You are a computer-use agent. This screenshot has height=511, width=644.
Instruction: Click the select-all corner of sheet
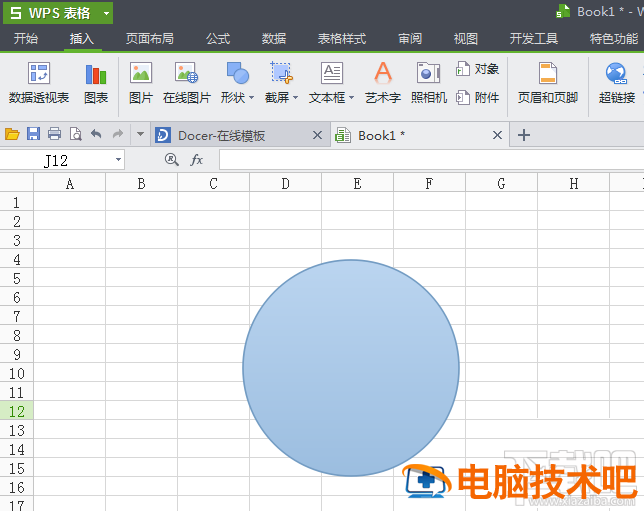coord(16,182)
